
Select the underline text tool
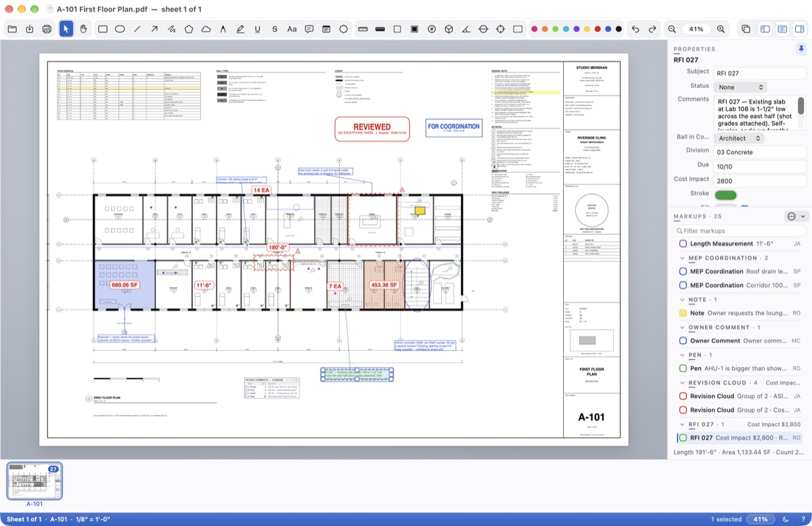tap(258, 29)
